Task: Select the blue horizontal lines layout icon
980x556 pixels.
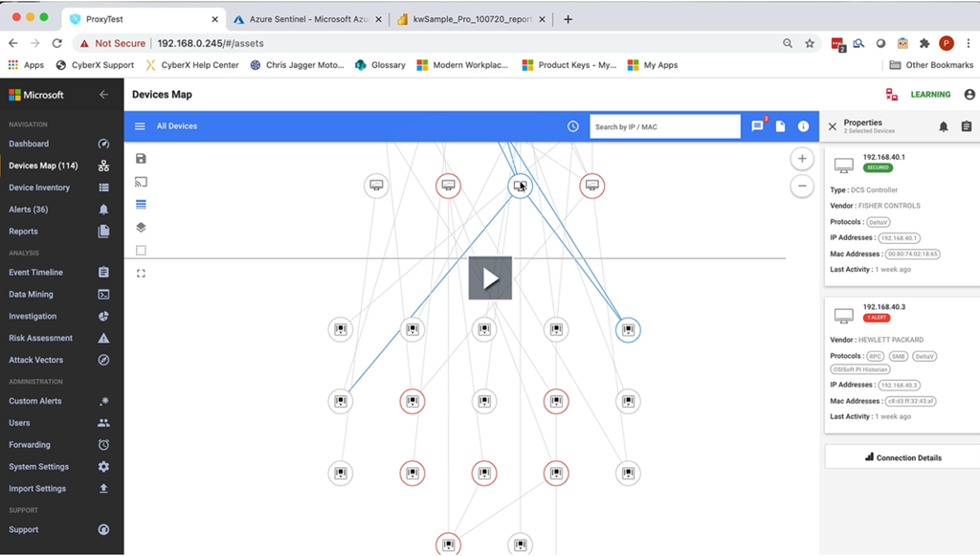Action: (x=141, y=205)
